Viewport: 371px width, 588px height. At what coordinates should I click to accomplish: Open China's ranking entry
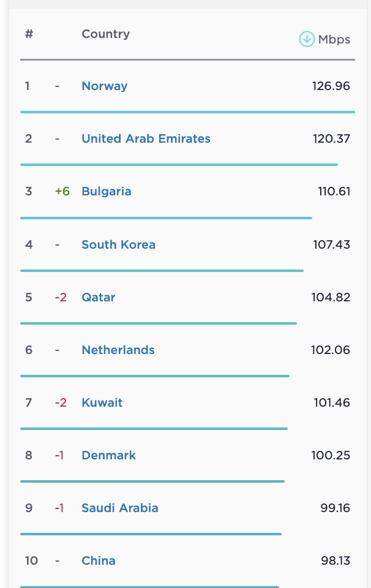click(99, 560)
